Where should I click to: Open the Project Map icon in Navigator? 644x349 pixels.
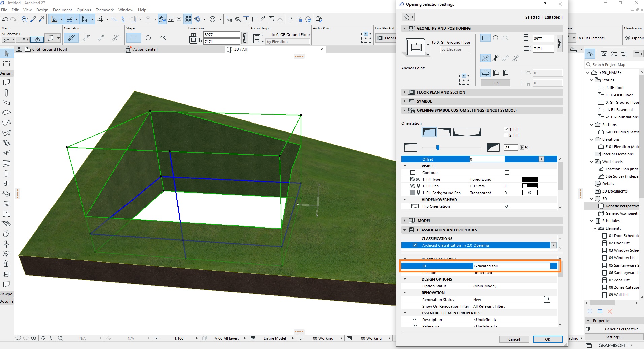(x=590, y=54)
